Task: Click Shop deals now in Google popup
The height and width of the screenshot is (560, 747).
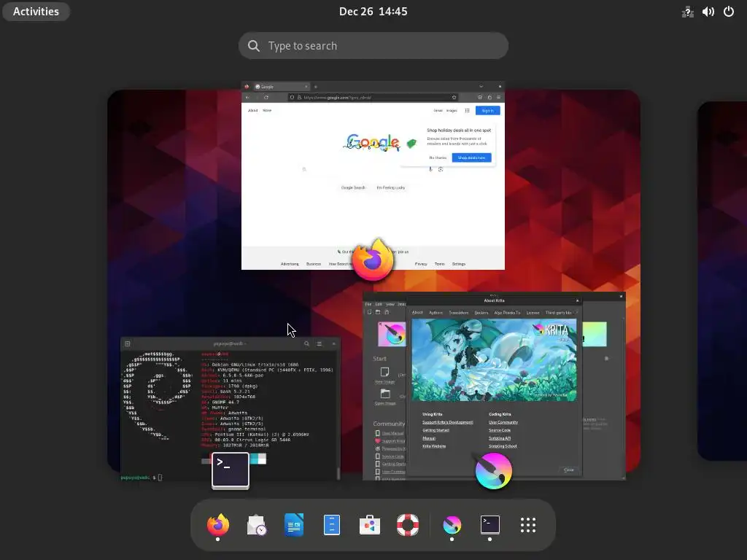Action: pyautogui.click(x=471, y=157)
